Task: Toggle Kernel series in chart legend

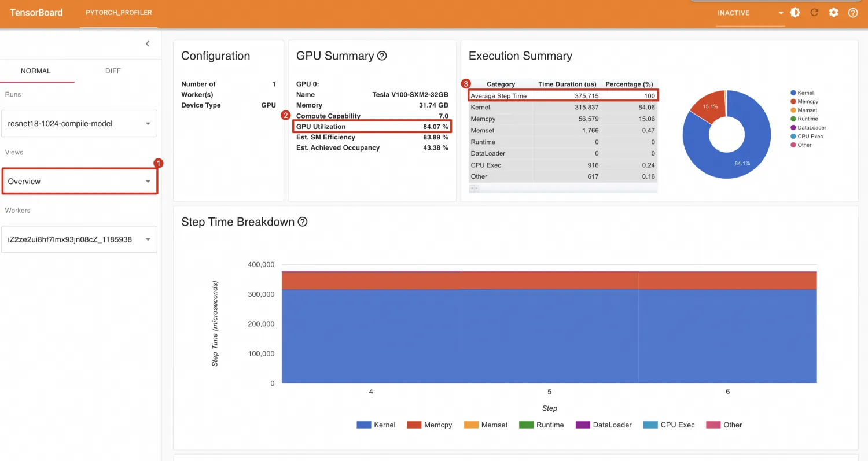Action: click(x=376, y=425)
